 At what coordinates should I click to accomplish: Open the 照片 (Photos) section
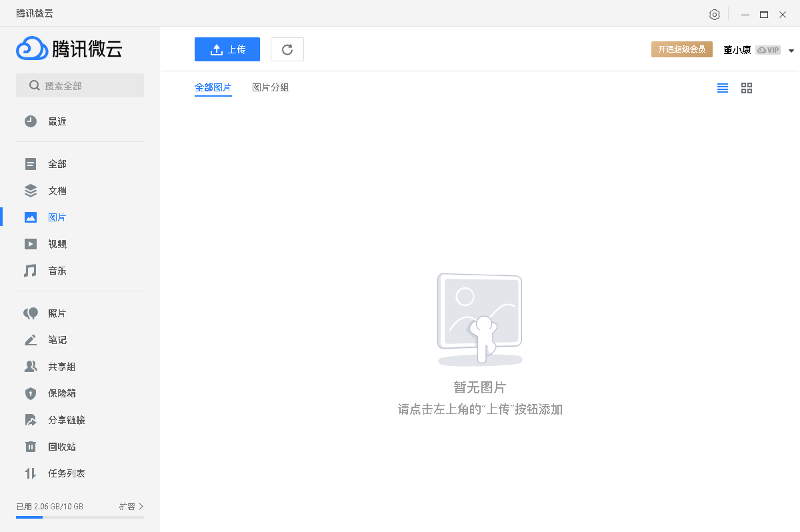pyautogui.click(x=57, y=313)
